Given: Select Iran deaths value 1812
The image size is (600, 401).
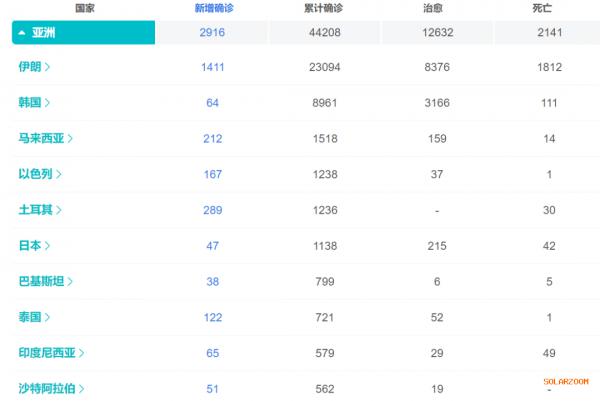Looking at the screenshot, I should click(x=549, y=67).
